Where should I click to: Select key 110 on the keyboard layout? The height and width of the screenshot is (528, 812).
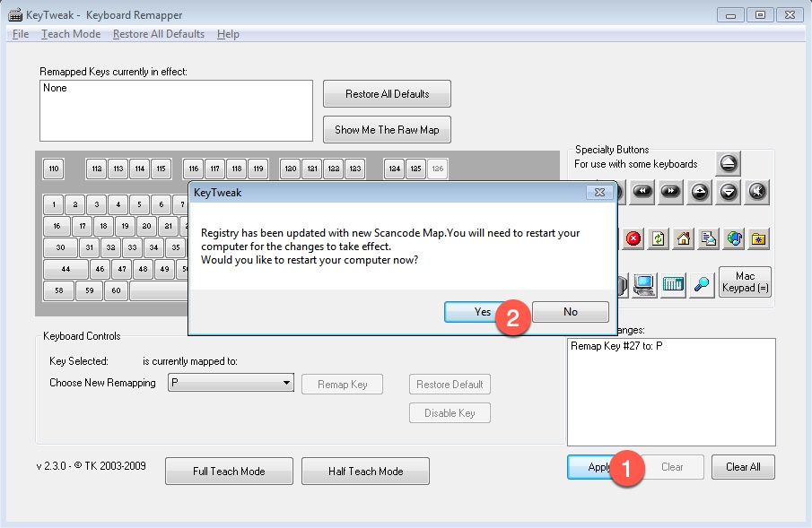click(54, 169)
